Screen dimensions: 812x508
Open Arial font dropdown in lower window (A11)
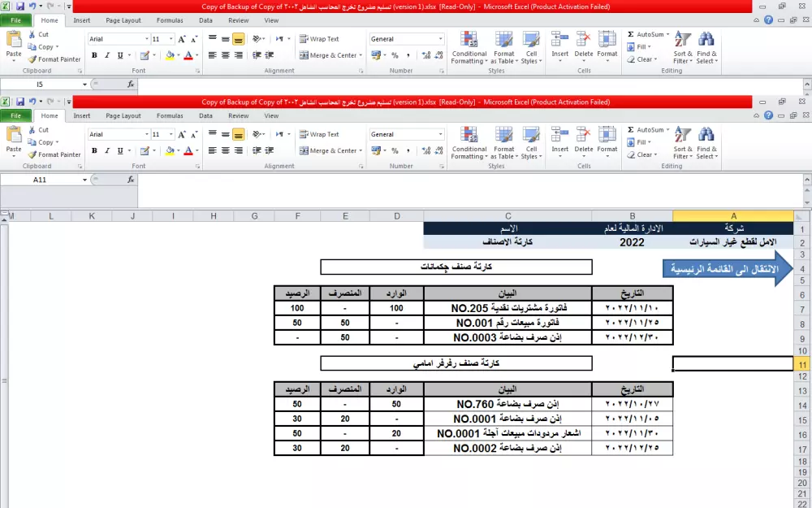[146, 134]
